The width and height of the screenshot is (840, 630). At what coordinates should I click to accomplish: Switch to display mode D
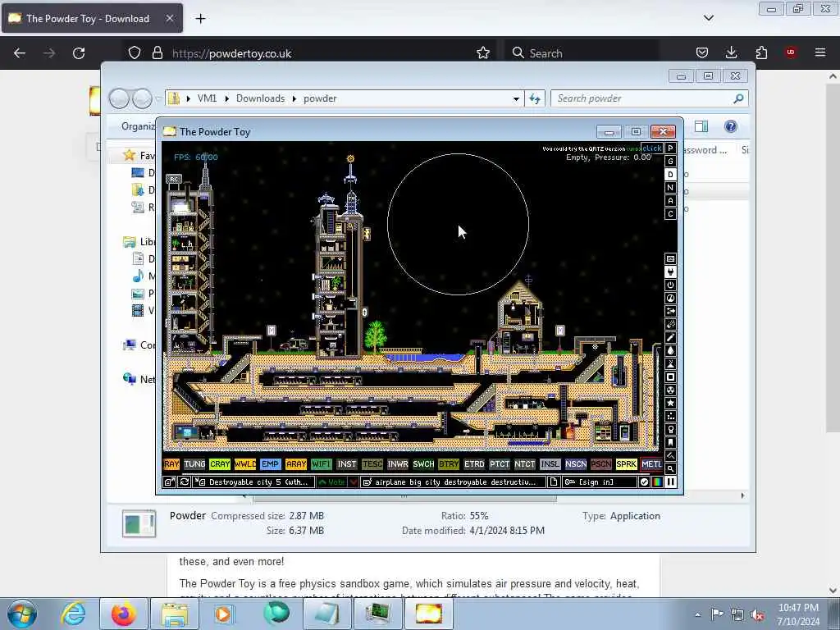[670, 174]
